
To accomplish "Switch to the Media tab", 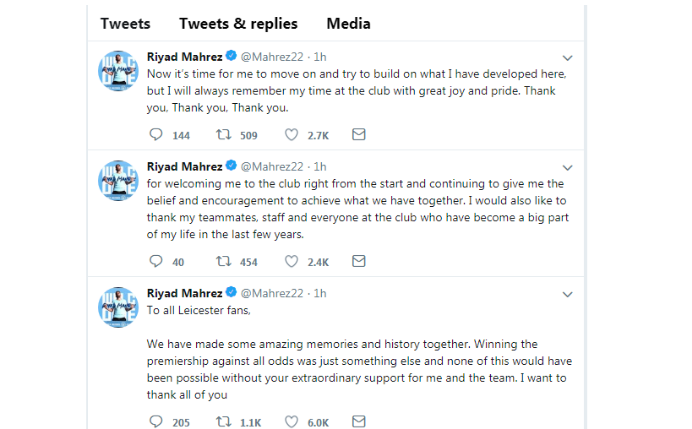I will pos(346,23).
